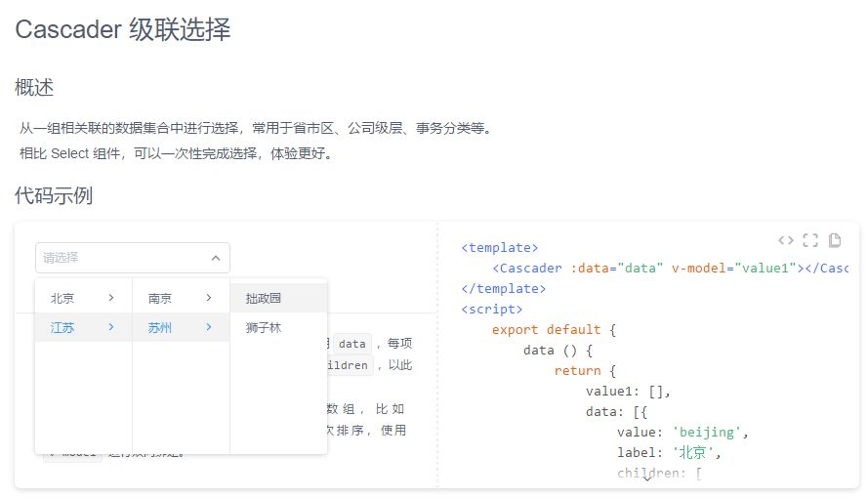Image resolution: width=868 pixels, height=499 pixels.
Task: Expand 苏州 via its right chevron
Action: pyautogui.click(x=209, y=327)
